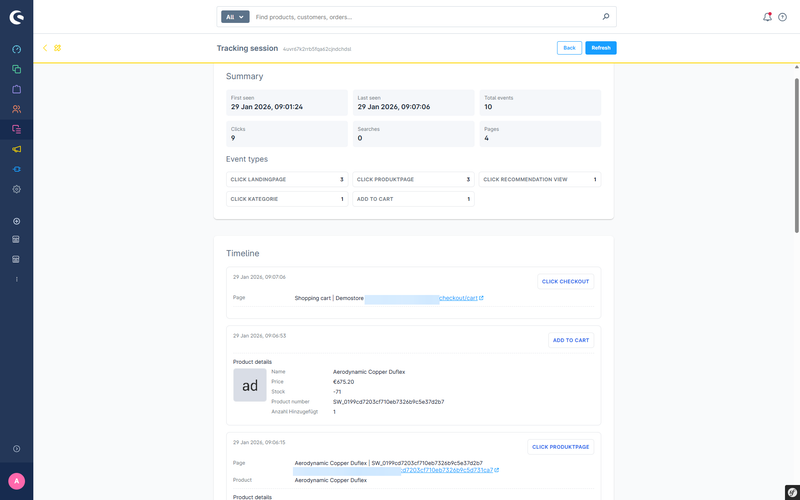Open the user avatar menu
The image size is (800, 500).
[16, 481]
